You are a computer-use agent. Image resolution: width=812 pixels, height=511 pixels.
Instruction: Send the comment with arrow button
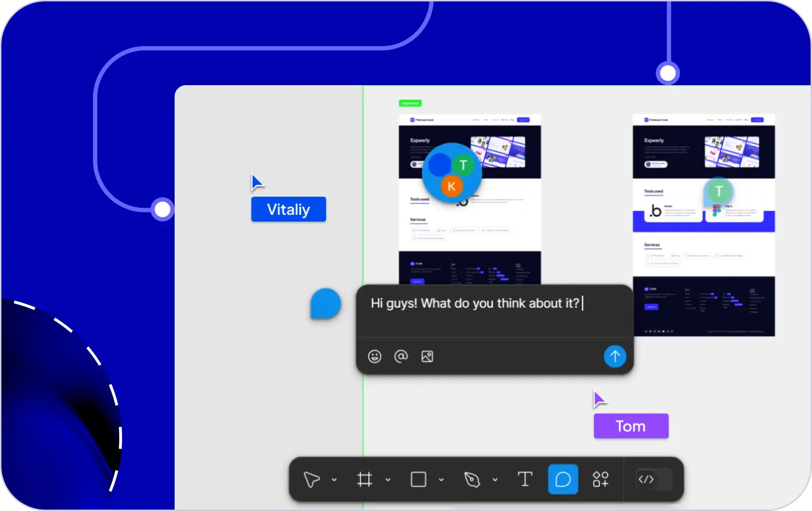615,356
